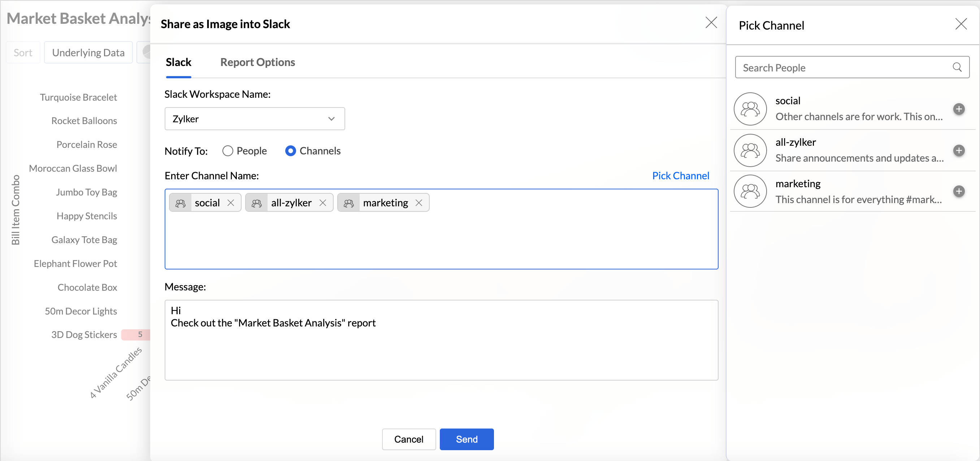Viewport: 980px width, 461px height.
Task: Select the Channels radio button
Action: pos(290,151)
